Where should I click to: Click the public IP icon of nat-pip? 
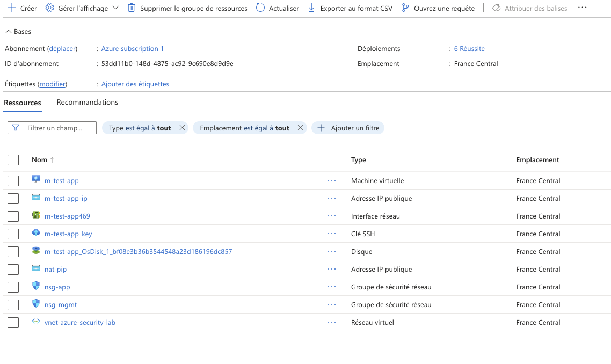coord(36,268)
